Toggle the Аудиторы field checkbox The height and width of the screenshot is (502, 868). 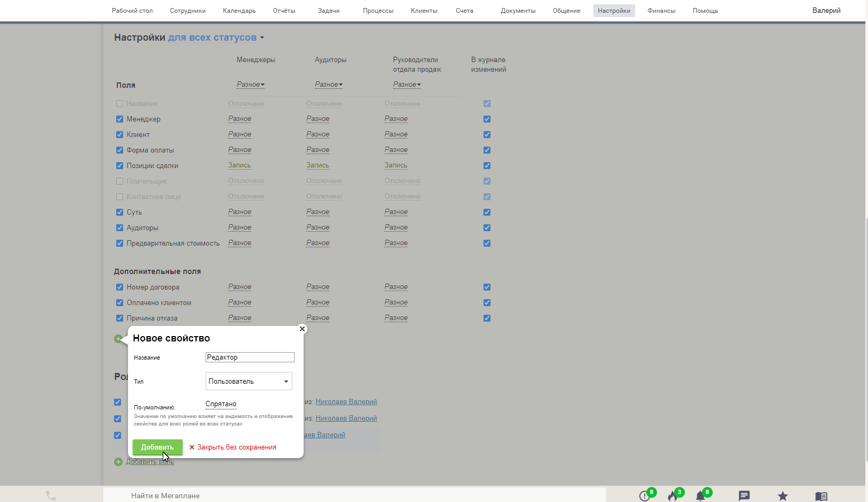pyautogui.click(x=119, y=227)
